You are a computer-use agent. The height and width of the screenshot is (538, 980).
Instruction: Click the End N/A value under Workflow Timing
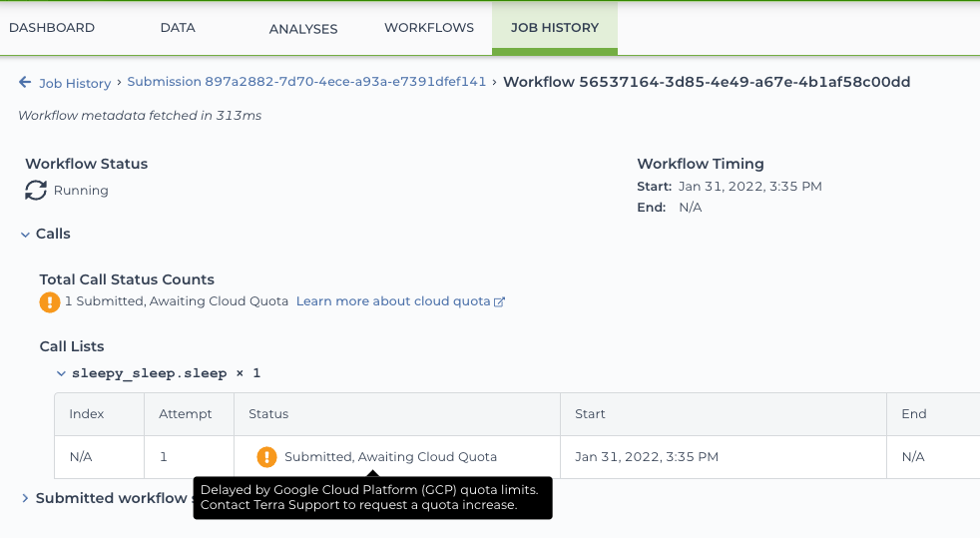(690, 208)
